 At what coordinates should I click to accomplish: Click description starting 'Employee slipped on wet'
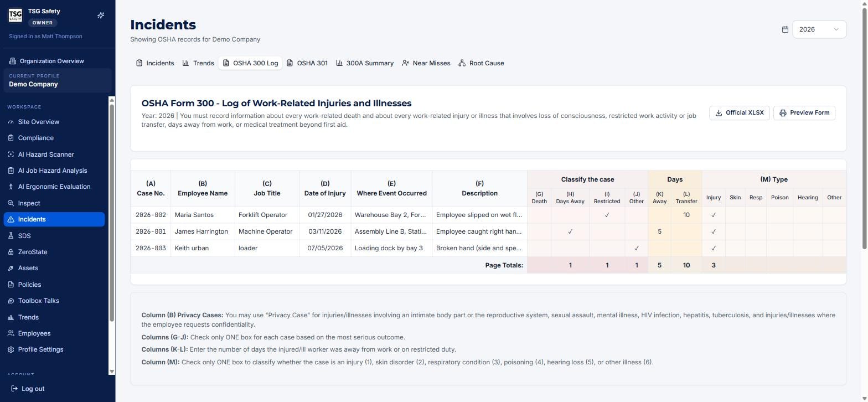pyautogui.click(x=479, y=215)
